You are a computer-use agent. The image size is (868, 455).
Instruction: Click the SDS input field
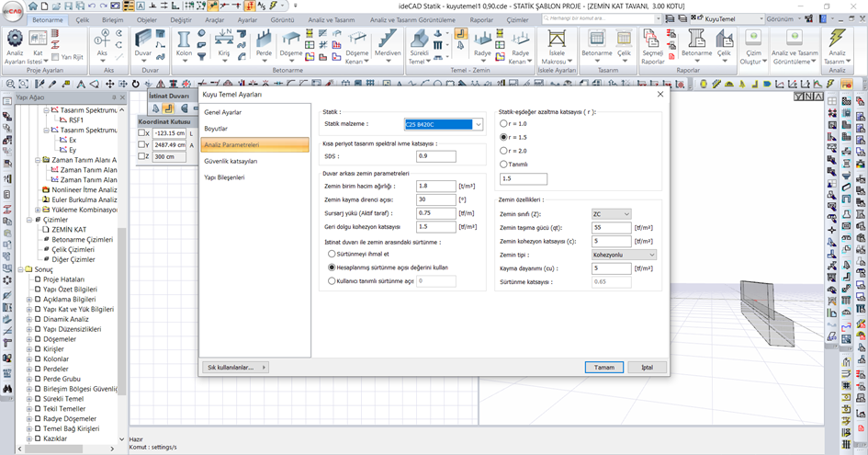(x=436, y=156)
